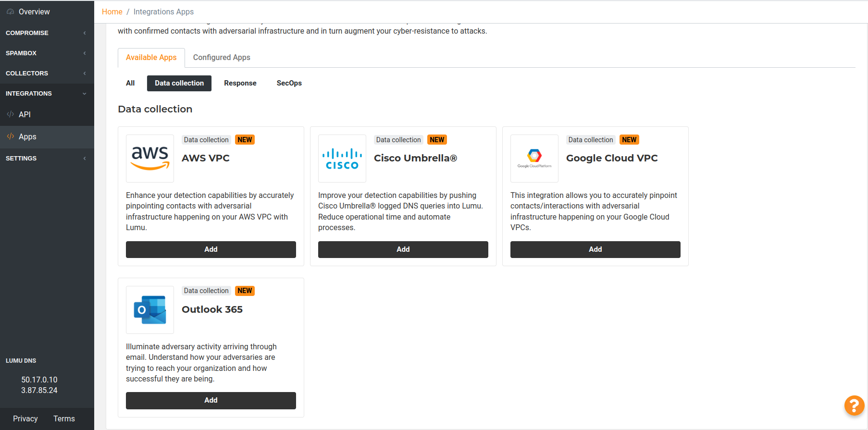
Task: Click the Outlook 365 logo icon
Action: pyautogui.click(x=150, y=310)
